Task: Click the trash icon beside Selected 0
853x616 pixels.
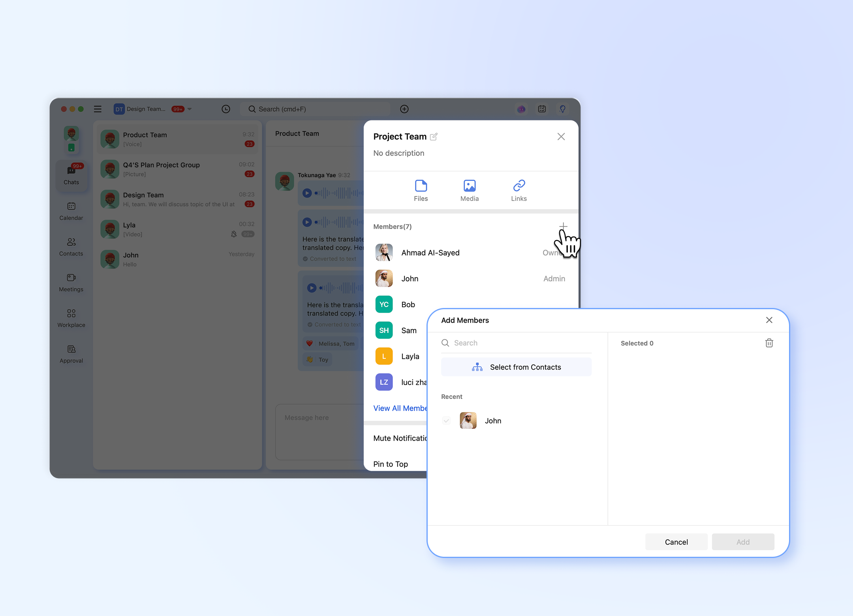Action: [x=769, y=343]
